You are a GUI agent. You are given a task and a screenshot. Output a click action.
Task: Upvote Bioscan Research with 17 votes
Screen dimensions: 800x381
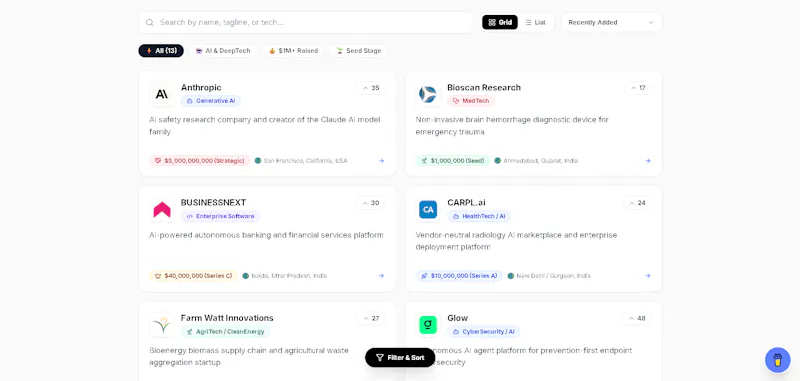coord(638,88)
